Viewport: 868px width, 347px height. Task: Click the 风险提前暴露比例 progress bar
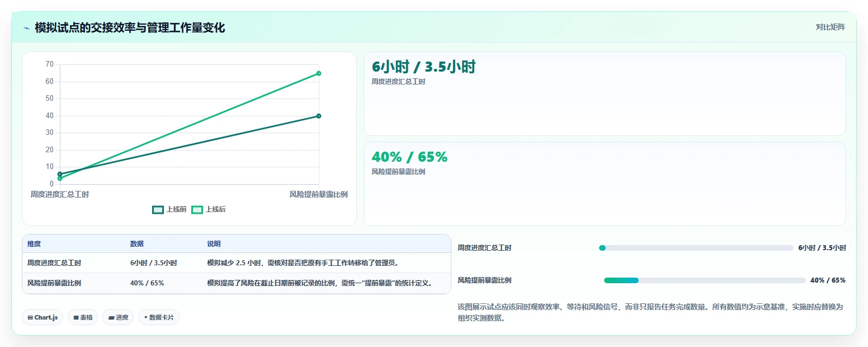tap(705, 280)
